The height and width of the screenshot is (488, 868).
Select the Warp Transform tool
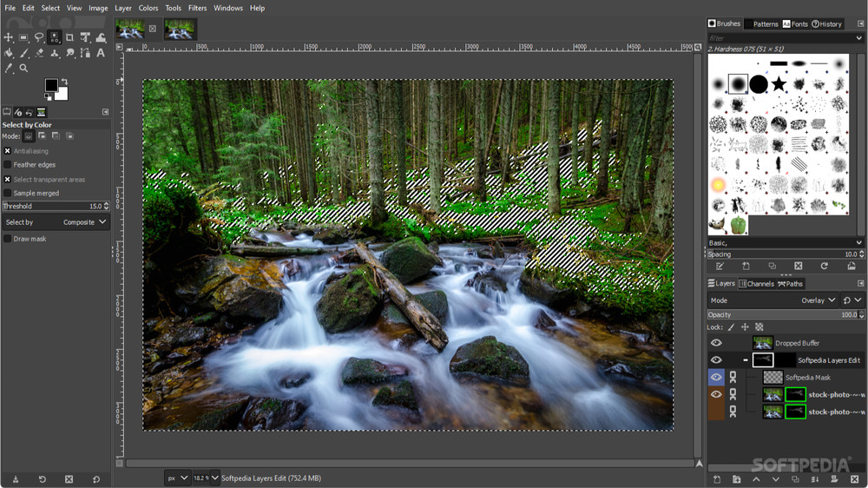point(101,37)
